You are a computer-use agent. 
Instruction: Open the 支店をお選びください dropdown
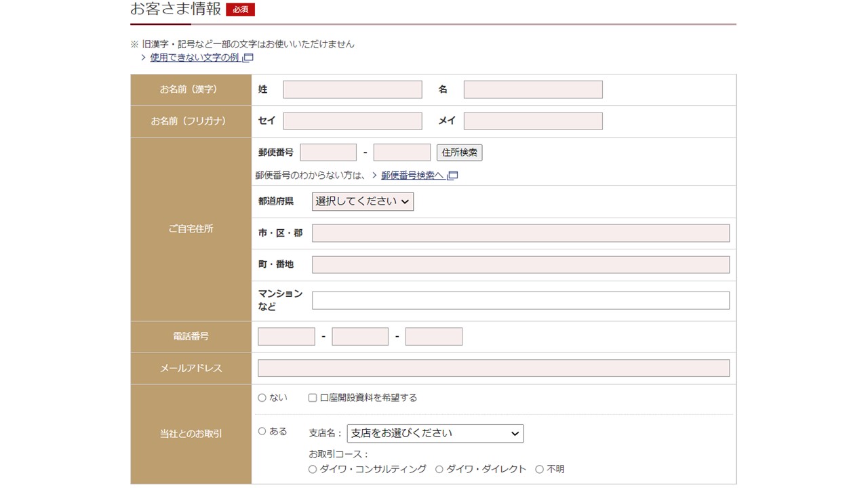[435, 433]
